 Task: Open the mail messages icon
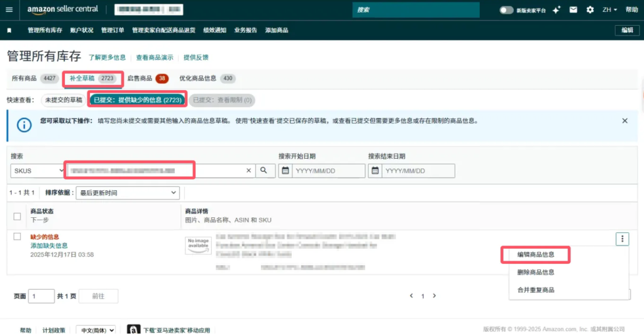[573, 10]
